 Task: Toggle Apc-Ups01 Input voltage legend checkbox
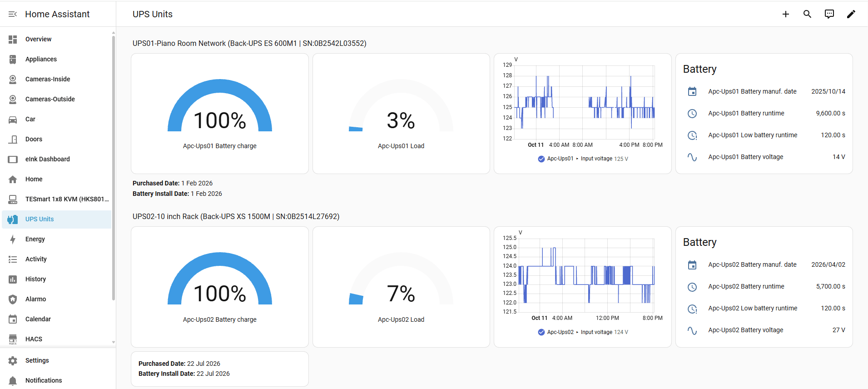[541, 159]
